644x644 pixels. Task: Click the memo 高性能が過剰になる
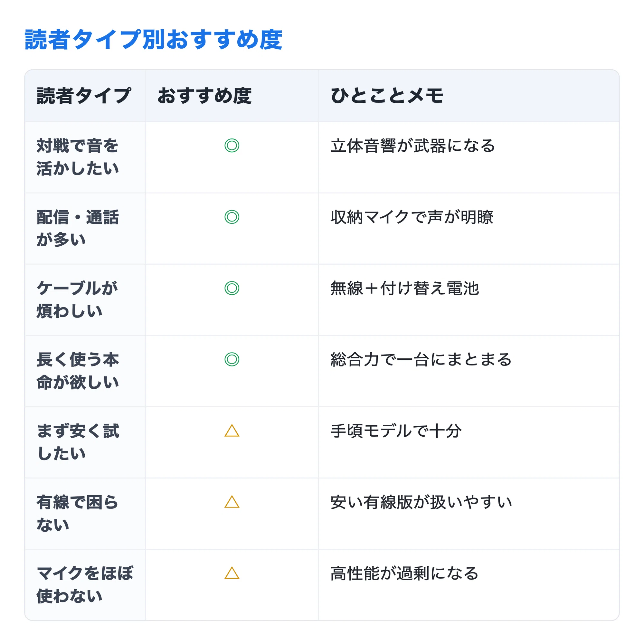tap(404, 574)
